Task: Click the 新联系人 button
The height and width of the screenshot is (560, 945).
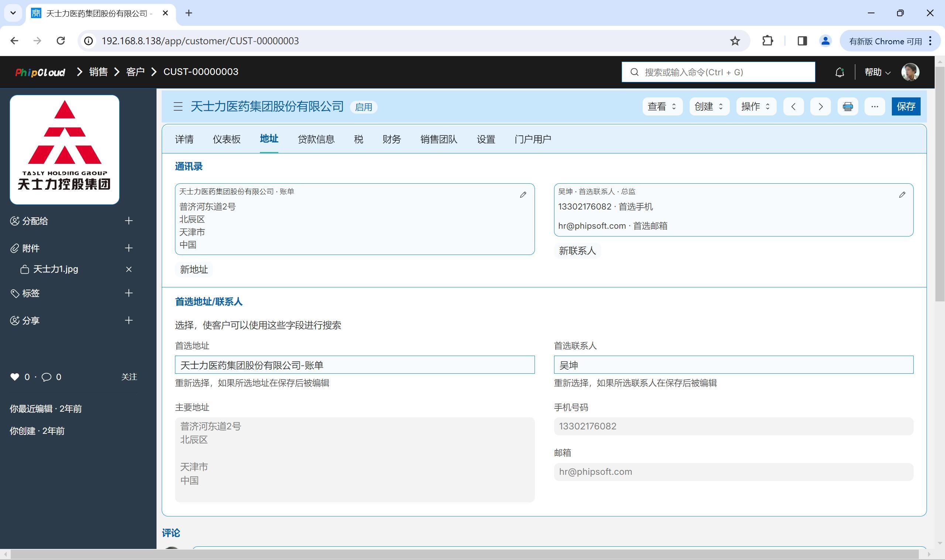Action: point(577,250)
